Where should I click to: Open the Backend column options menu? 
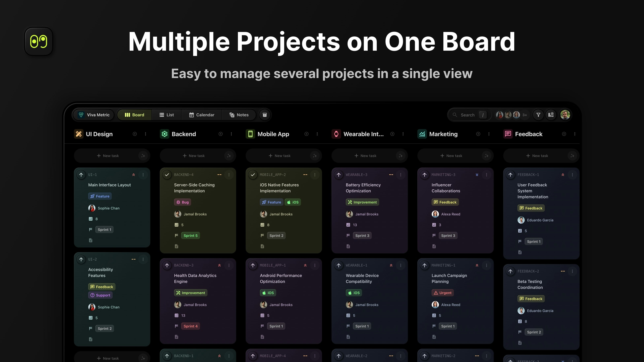[231, 134]
